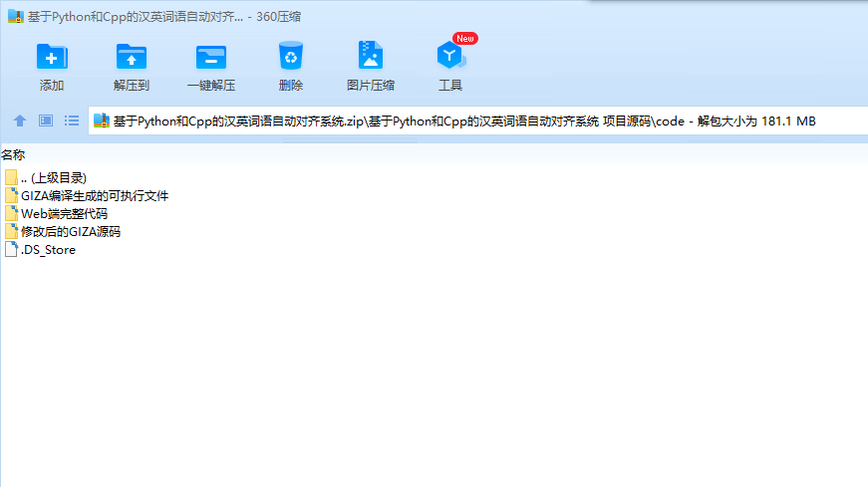Switch to the thumbnail view icon
This screenshot has height=487, width=868.
click(x=46, y=121)
